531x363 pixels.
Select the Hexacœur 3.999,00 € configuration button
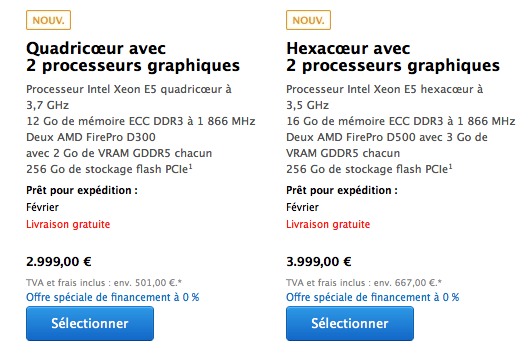tap(350, 323)
